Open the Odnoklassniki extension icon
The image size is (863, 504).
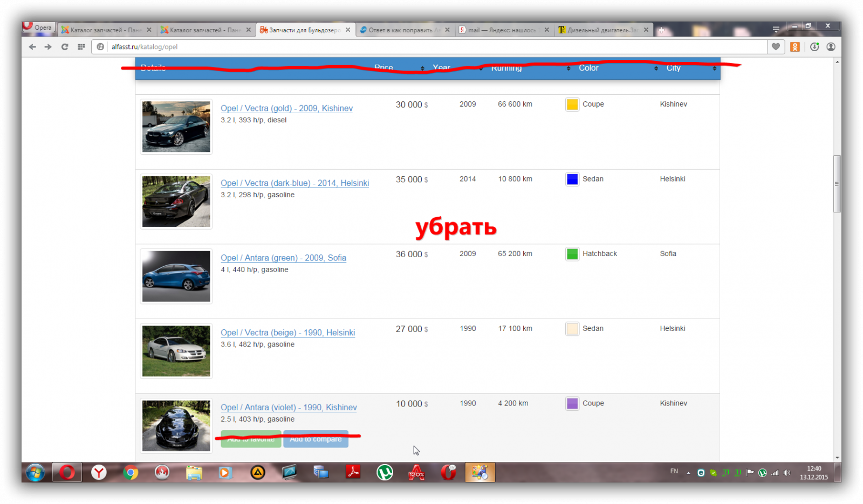794,47
